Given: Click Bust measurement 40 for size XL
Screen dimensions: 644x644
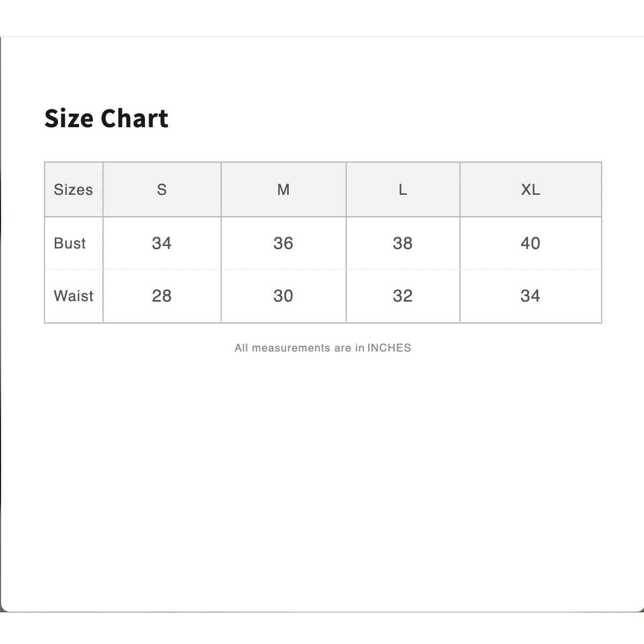Looking at the screenshot, I should (x=530, y=243).
